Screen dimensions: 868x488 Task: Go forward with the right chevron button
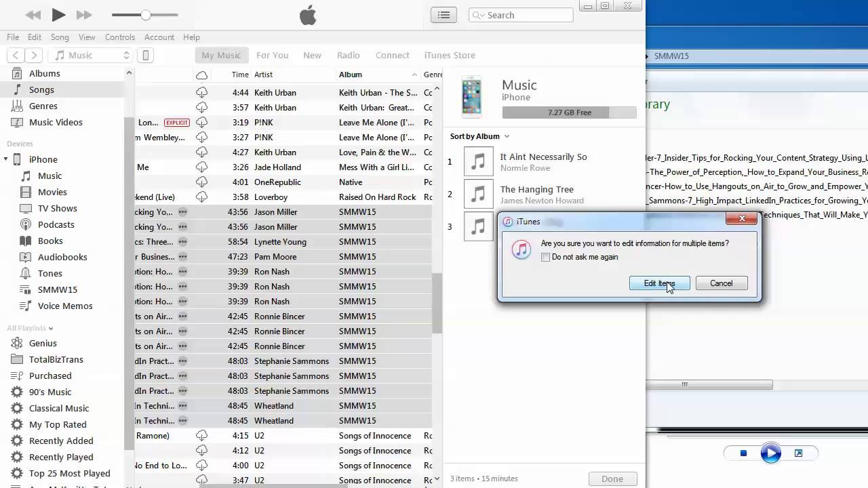point(34,56)
